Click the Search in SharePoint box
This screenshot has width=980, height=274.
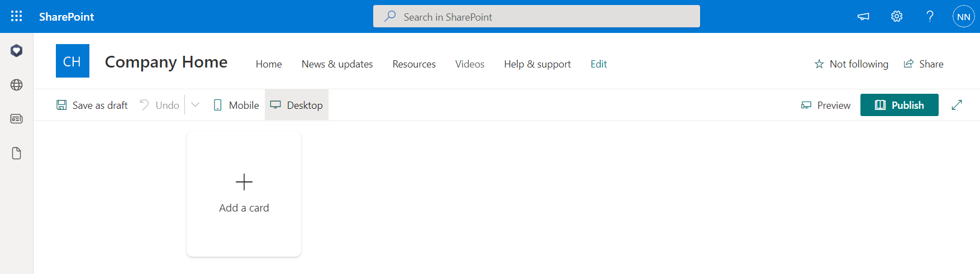click(x=536, y=17)
